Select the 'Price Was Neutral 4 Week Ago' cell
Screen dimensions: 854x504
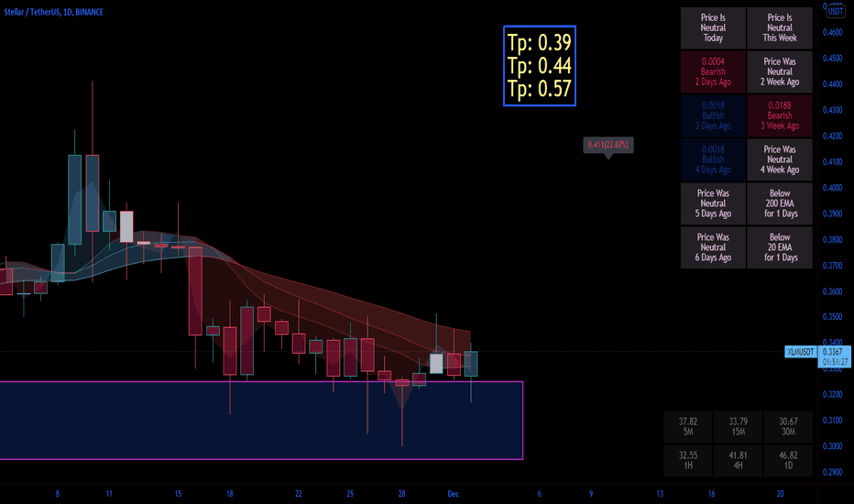(780, 159)
